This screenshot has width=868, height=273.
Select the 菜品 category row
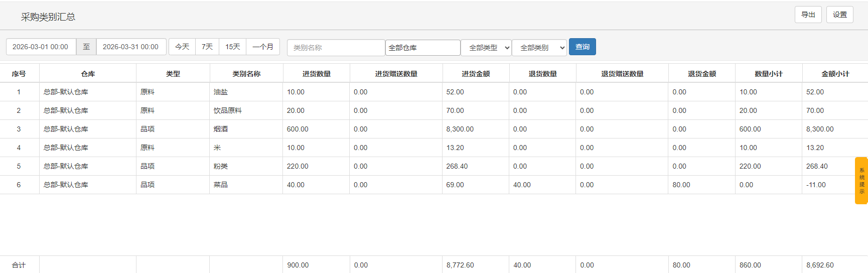221,185
